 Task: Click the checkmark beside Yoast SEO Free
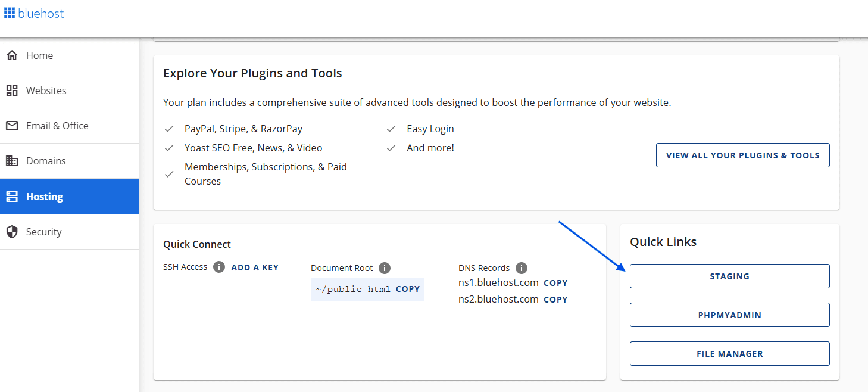pos(169,148)
